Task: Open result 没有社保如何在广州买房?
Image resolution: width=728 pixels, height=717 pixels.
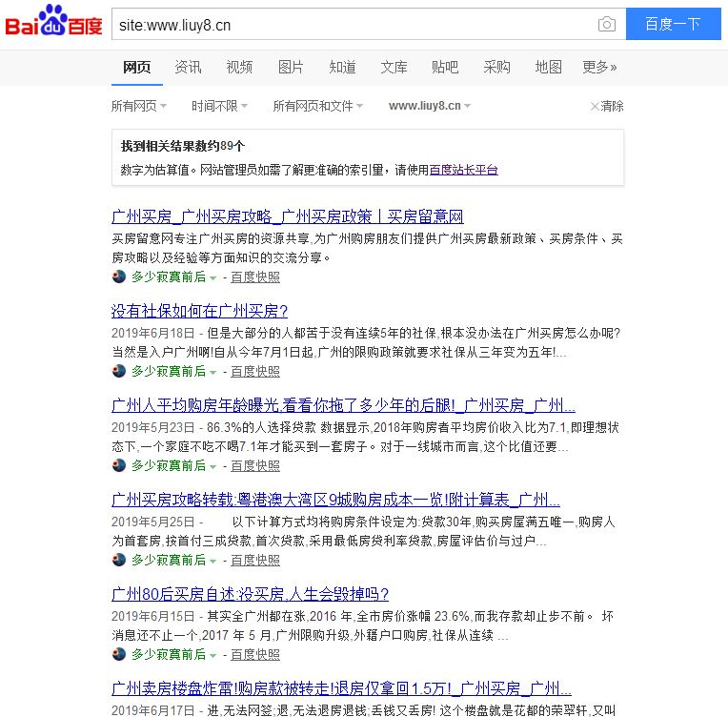Action: click(x=200, y=311)
